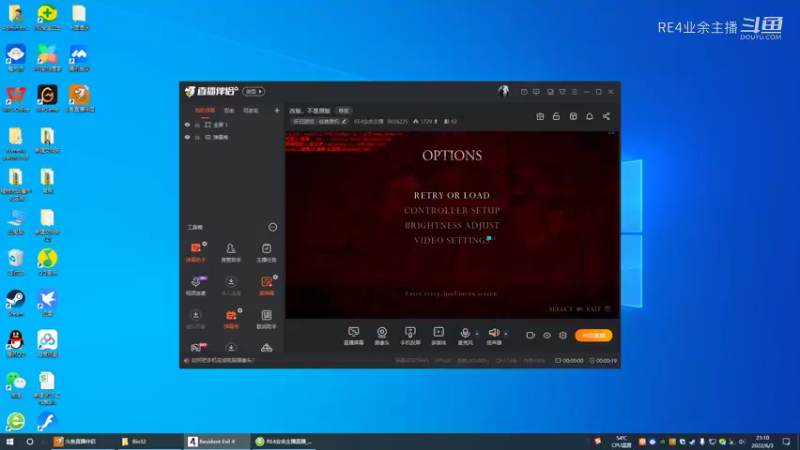800x450 pixels.
Task: Open the user avatar profile
Action: pyautogui.click(x=504, y=91)
